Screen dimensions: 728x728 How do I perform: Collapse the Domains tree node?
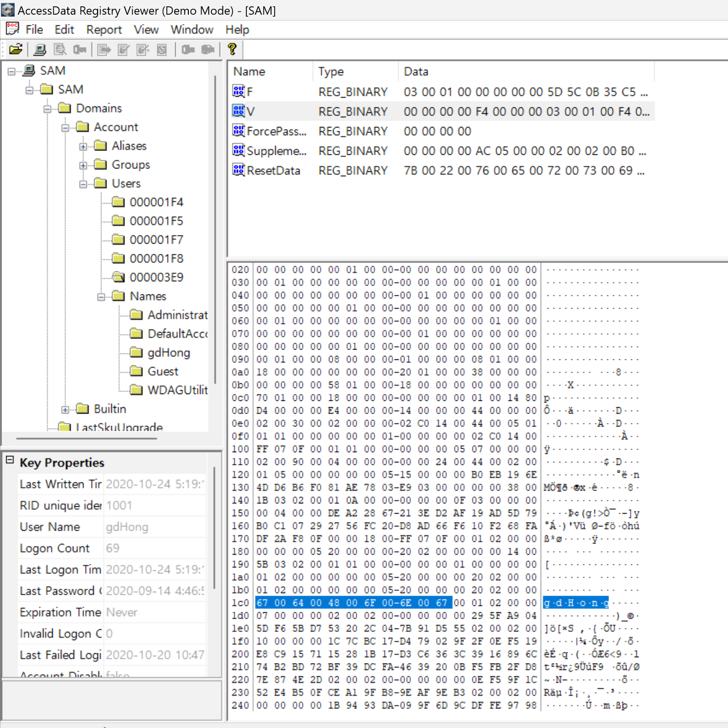47,109
